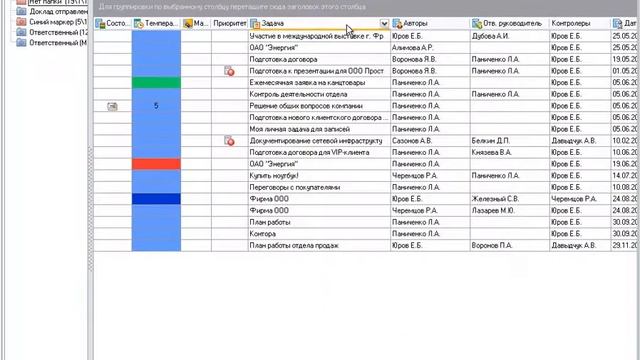Image resolution: width=640 pixels, height=360 pixels.
Task: Select task Подготовка нового клиентского договора
Action: click(x=318, y=118)
